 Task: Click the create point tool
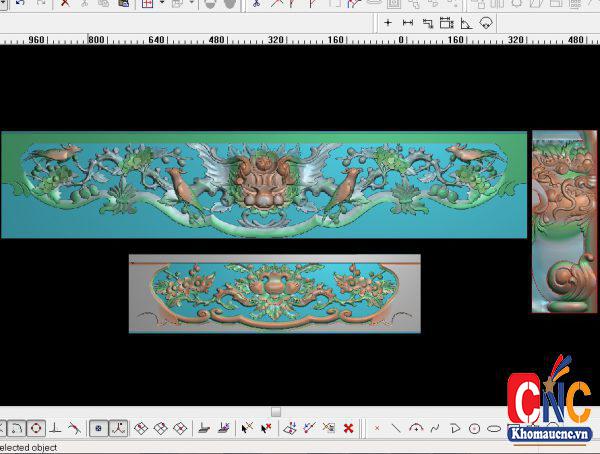pyautogui.click(x=377, y=428)
